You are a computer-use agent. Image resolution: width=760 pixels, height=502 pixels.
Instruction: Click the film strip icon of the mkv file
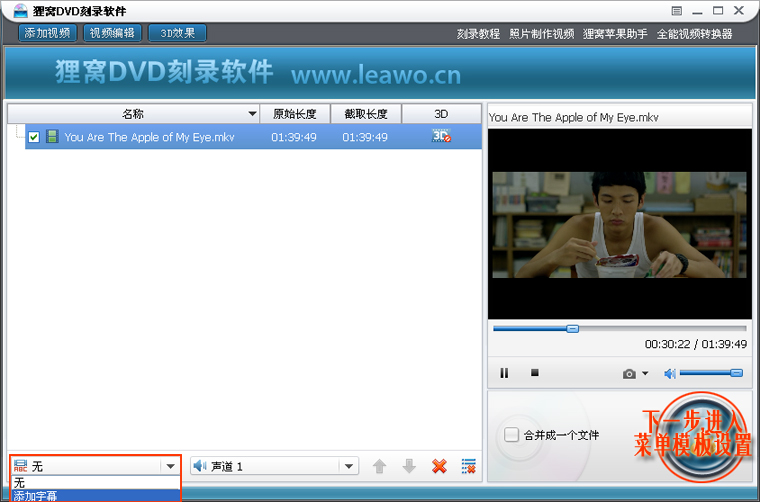point(52,137)
